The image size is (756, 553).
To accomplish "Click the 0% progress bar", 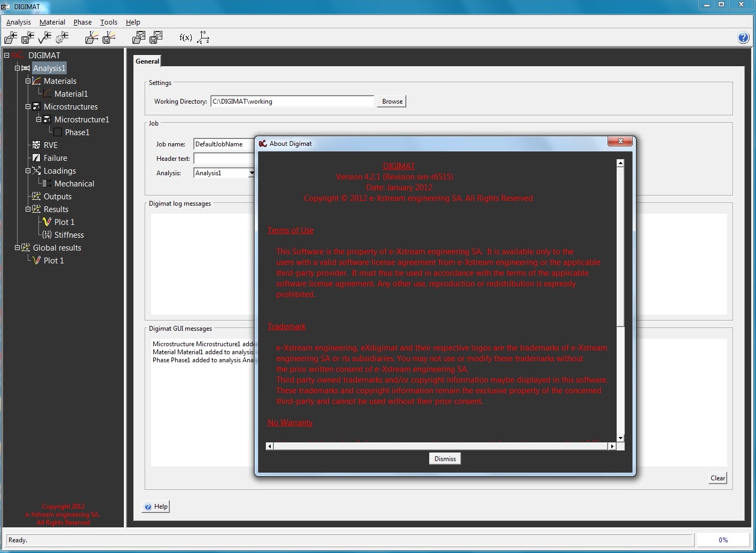I will (x=723, y=540).
